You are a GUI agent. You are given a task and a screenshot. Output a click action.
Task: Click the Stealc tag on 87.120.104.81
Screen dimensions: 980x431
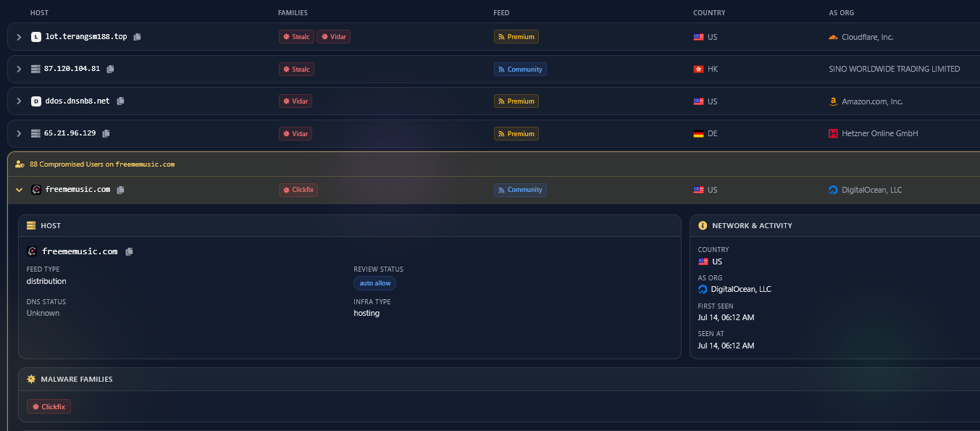tap(296, 70)
